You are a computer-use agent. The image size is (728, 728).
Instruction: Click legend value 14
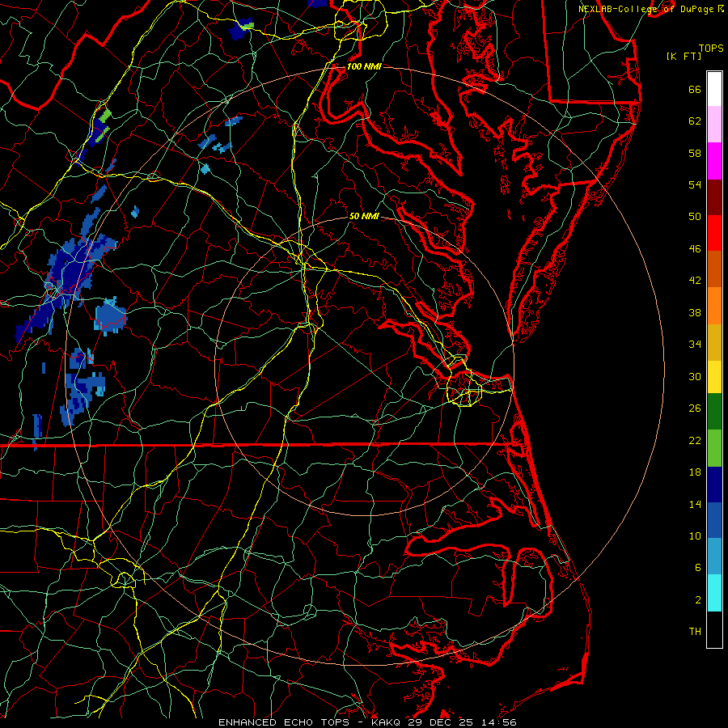tap(695, 504)
